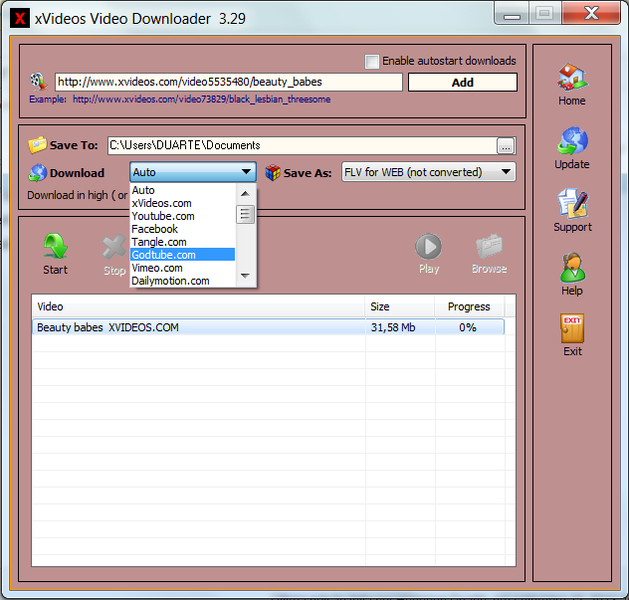This screenshot has height=600, width=629.
Task: Choose Vimeo.com from the list
Action: tap(183, 268)
